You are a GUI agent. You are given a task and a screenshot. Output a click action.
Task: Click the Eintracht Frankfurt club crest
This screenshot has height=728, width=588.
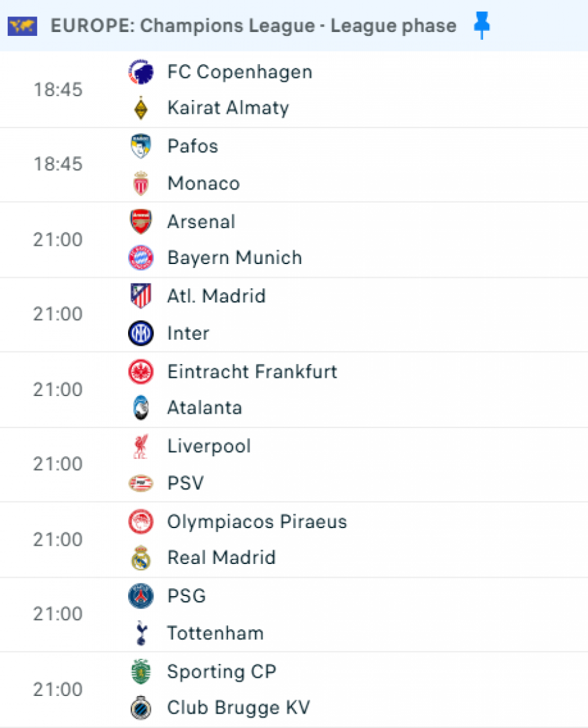pos(140,372)
